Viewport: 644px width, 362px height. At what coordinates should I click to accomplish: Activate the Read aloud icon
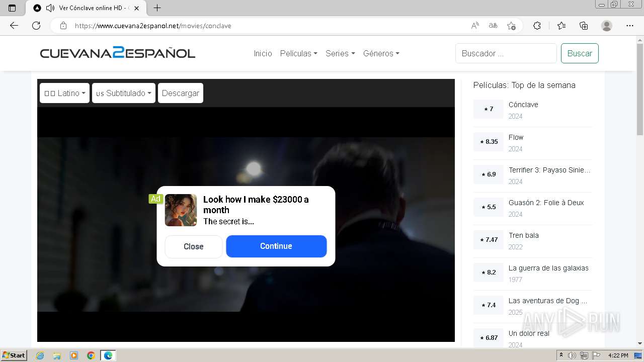coord(475,26)
